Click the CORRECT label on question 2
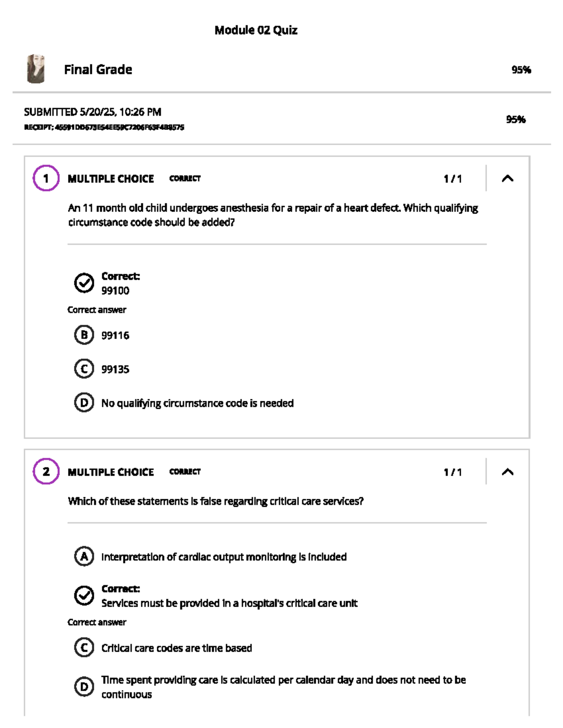This screenshot has width=563, height=728. 185,472
